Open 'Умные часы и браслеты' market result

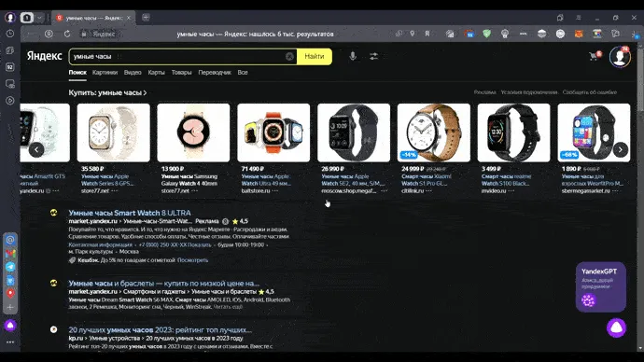coord(164,284)
